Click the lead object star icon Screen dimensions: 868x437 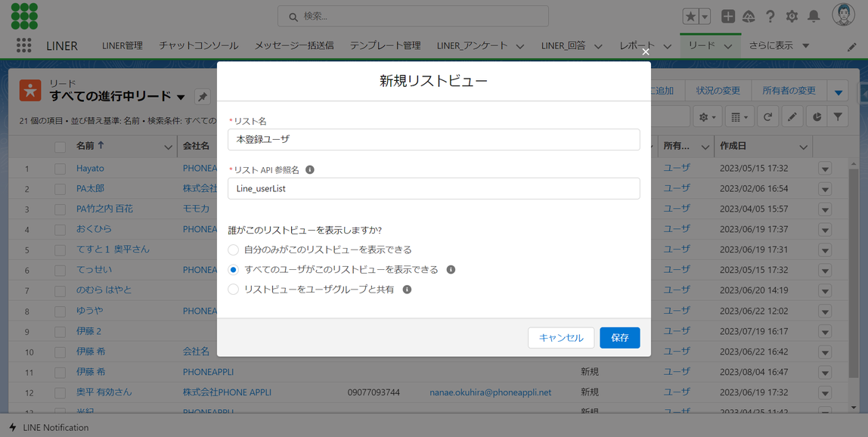[30, 90]
